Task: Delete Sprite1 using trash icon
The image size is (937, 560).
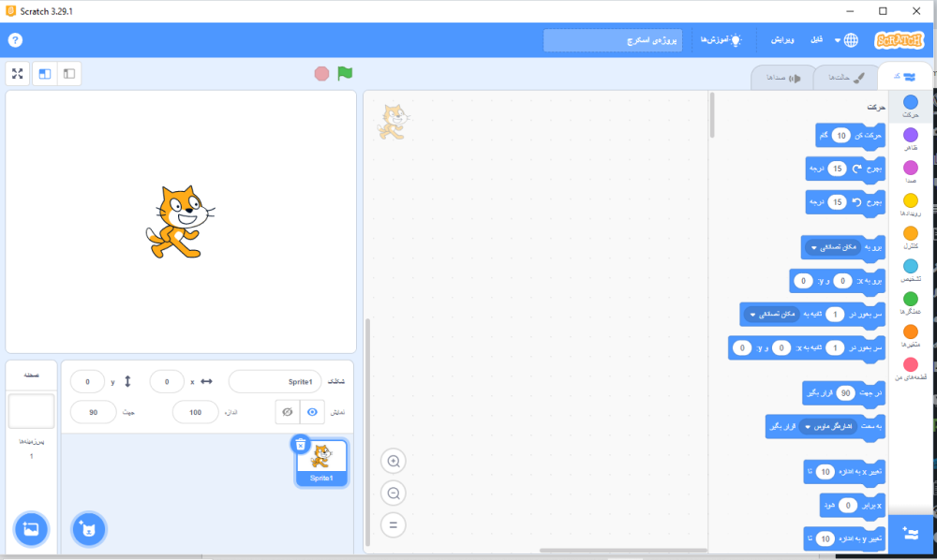Action: click(x=300, y=444)
